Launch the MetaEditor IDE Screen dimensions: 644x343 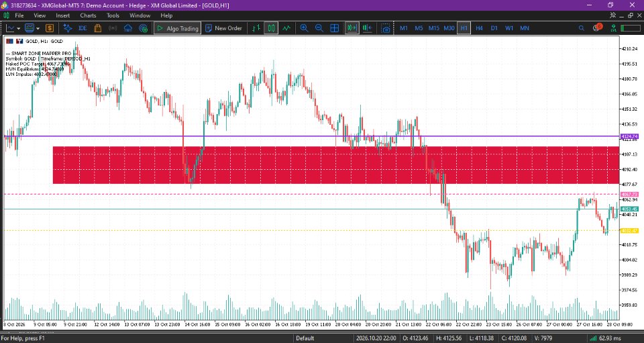pos(83,28)
